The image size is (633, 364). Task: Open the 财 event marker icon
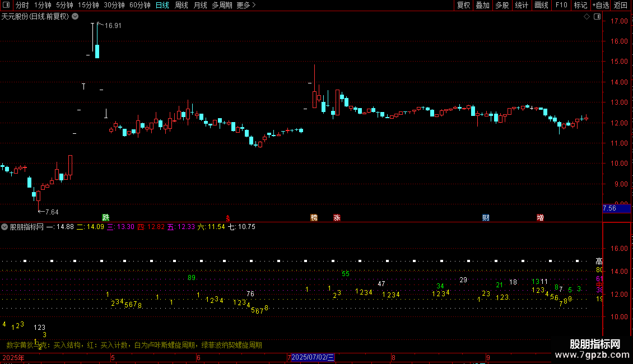pos(486,217)
